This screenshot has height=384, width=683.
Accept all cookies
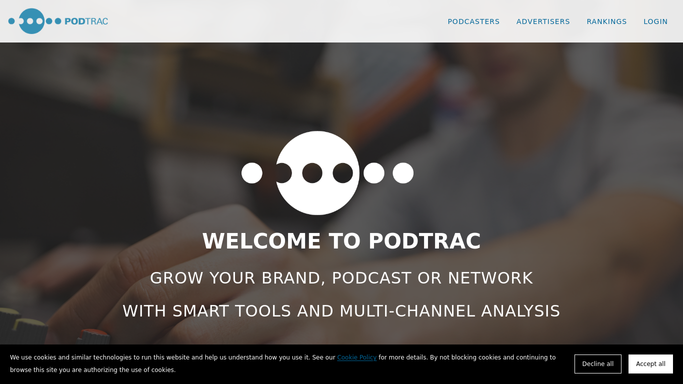(650, 364)
